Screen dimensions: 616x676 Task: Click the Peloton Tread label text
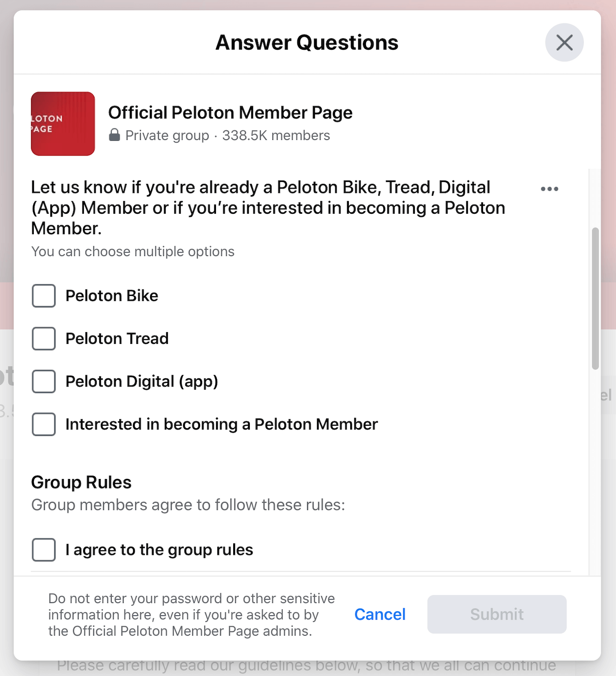pos(117,339)
